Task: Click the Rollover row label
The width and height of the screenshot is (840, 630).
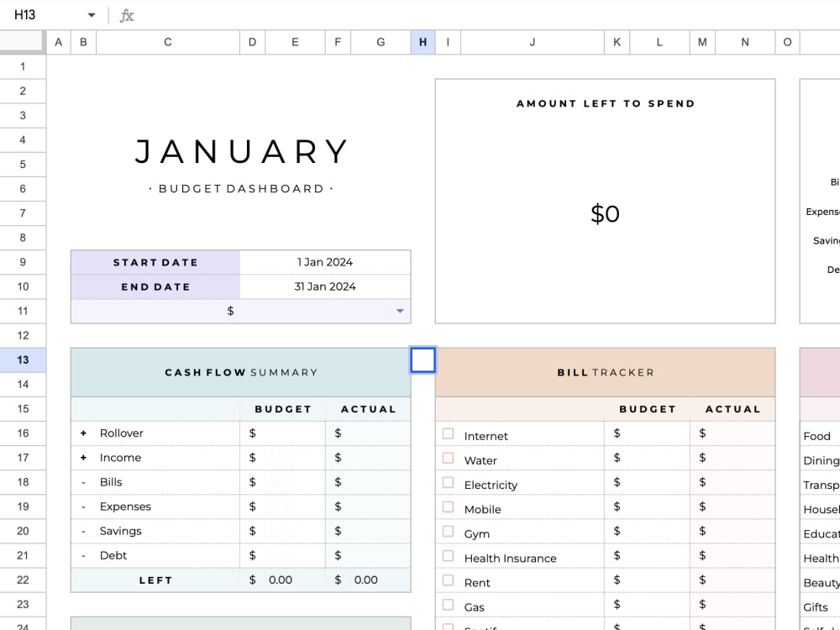Action: click(122, 433)
